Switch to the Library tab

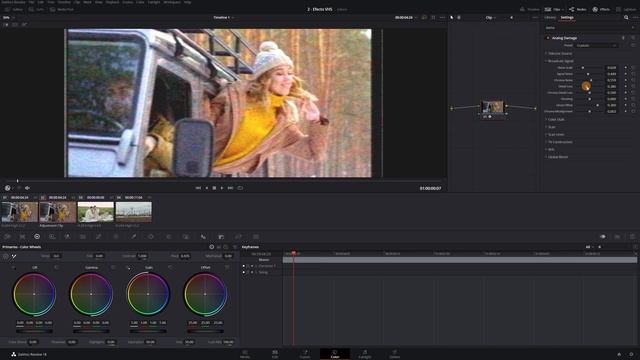point(550,18)
